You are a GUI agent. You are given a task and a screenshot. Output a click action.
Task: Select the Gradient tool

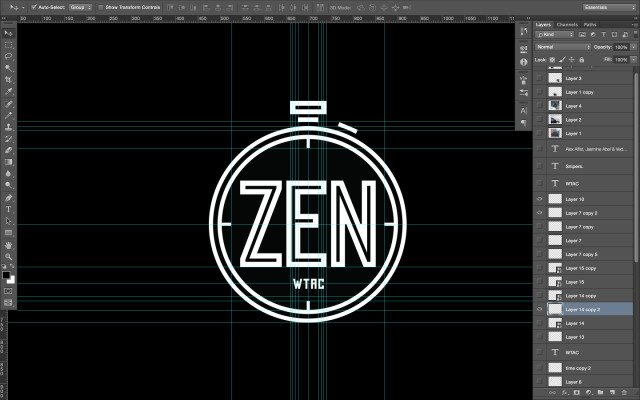pyautogui.click(x=8, y=160)
